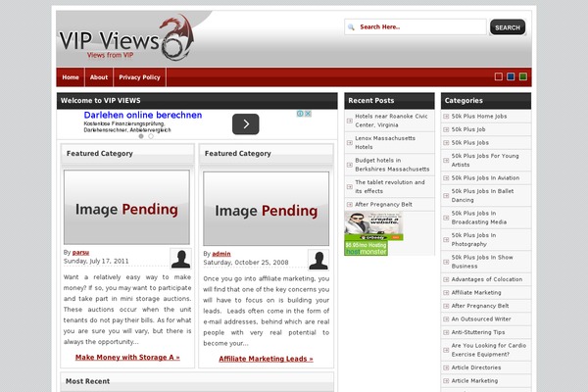Screen dimensions: 588x392
Task: Click author link parsu
Action: point(80,253)
